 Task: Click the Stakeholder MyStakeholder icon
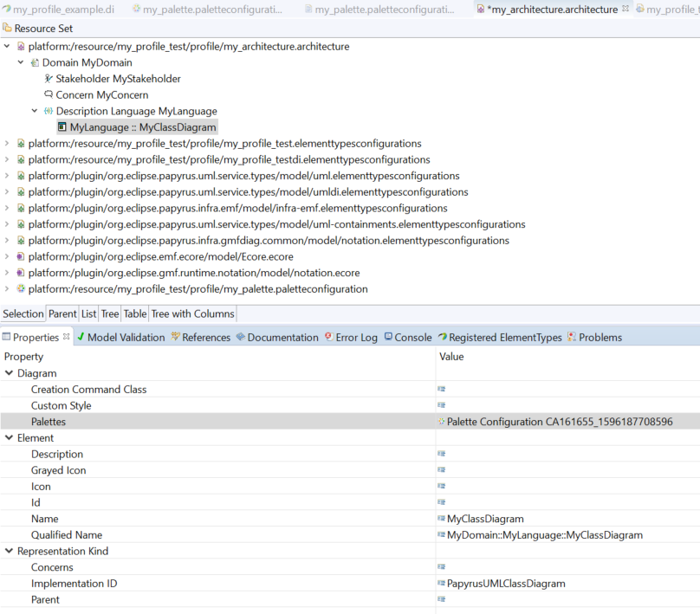[x=49, y=79]
